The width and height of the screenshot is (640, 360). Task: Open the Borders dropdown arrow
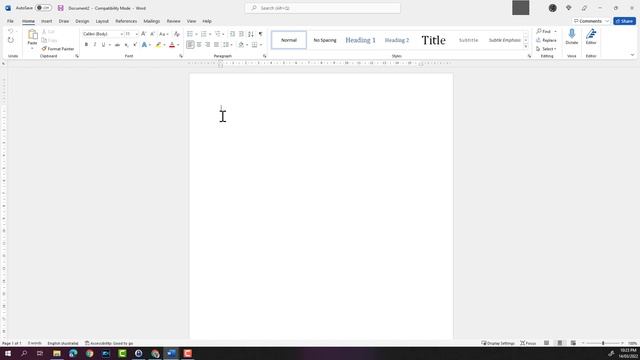(261, 45)
